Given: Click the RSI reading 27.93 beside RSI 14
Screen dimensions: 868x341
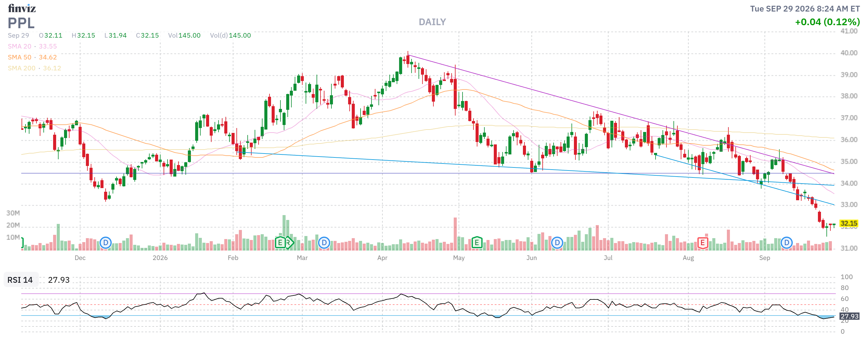Looking at the screenshot, I should 59,280.
